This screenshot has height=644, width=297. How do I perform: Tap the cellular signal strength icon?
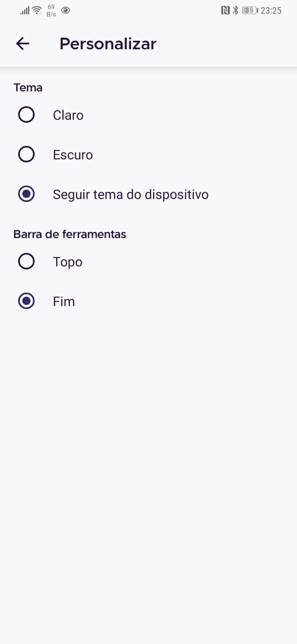25,11
